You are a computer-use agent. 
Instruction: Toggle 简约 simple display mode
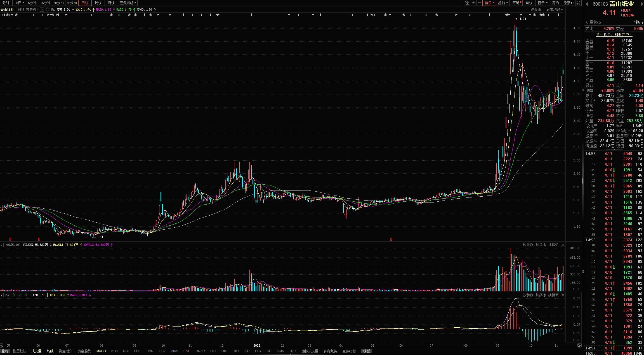555,3
